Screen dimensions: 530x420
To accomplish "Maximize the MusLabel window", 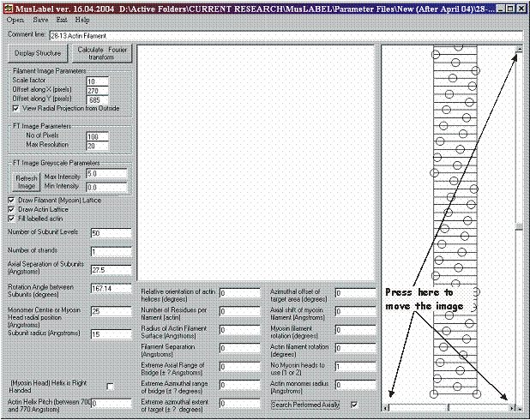I will pos(511,9).
